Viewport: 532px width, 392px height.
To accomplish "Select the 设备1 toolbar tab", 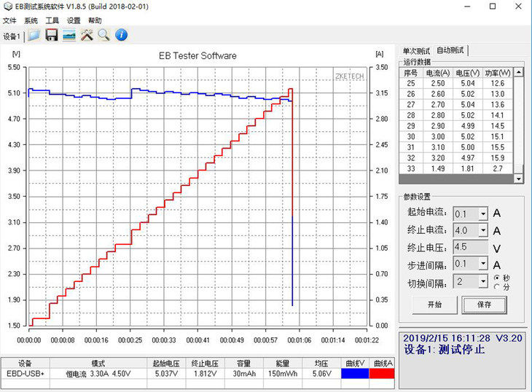I will pos(12,36).
